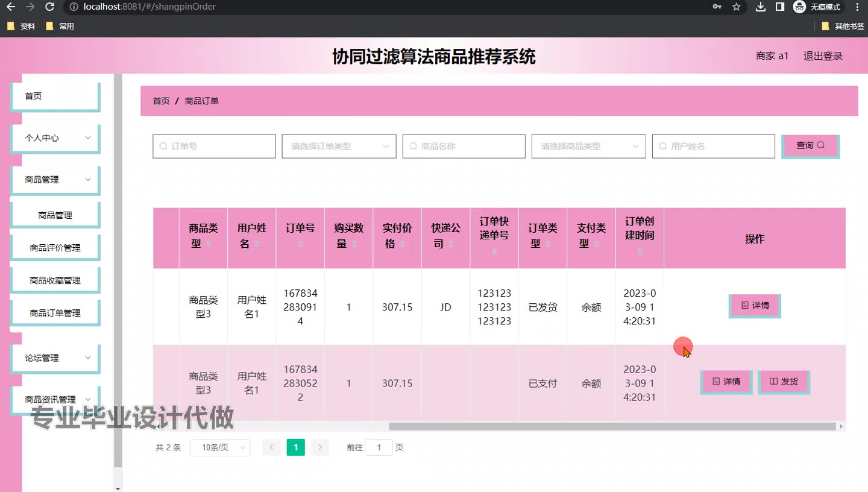Open the 请选择订单类型 dropdown

click(x=339, y=147)
